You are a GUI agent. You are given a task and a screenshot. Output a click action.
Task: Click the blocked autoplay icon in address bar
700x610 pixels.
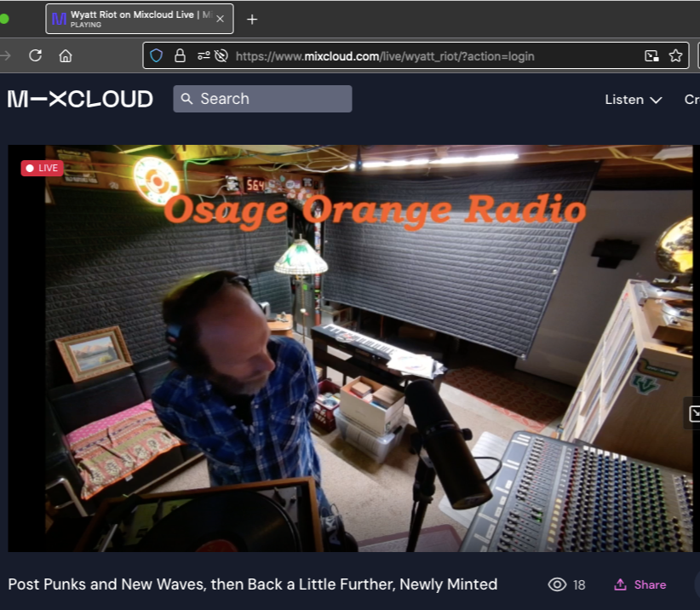[221, 56]
